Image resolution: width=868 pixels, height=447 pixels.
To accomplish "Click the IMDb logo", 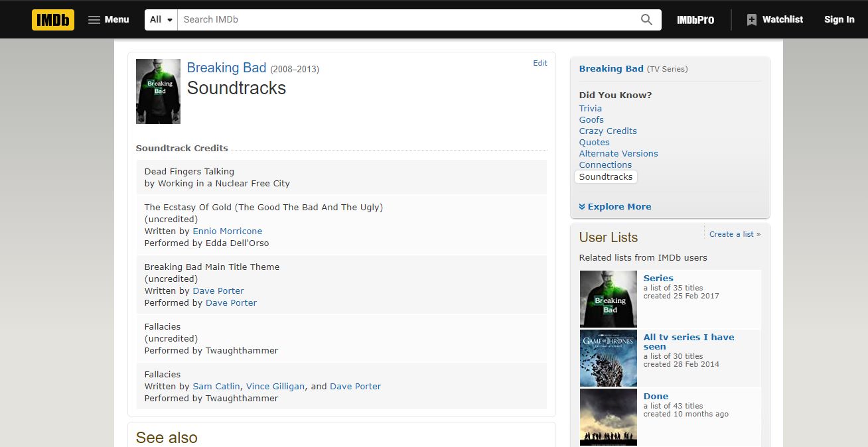I will [53, 19].
